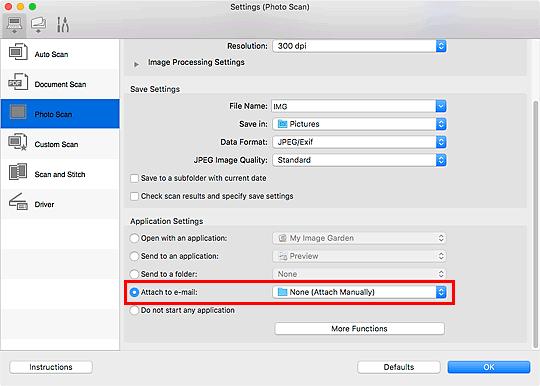The width and height of the screenshot is (540, 386).
Task: Open the My Image Garden application dropdown
Action: [x=359, y=238]
